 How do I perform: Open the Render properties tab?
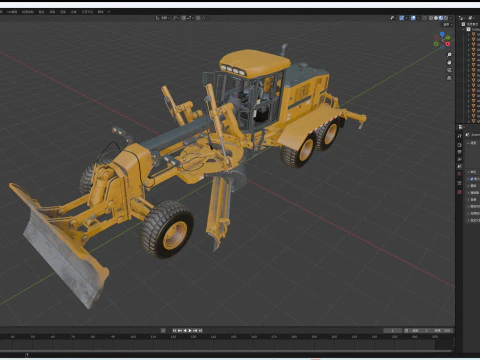point(460,145)
